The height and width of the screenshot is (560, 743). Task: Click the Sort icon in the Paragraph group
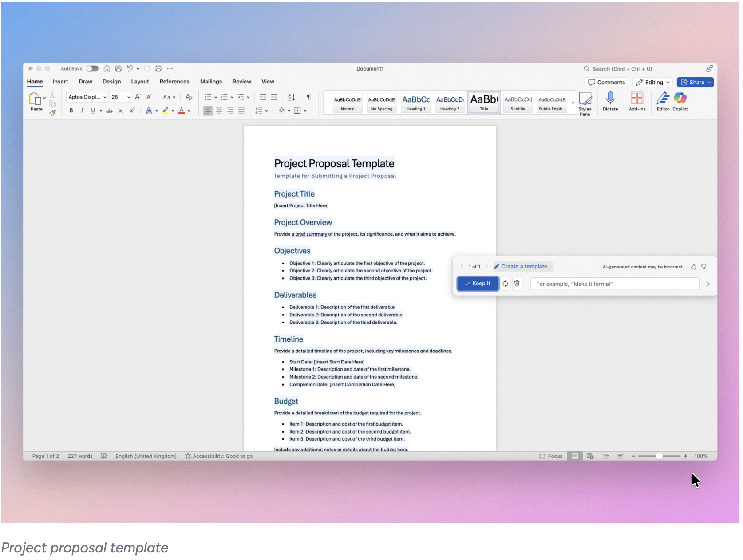point(291,97)
